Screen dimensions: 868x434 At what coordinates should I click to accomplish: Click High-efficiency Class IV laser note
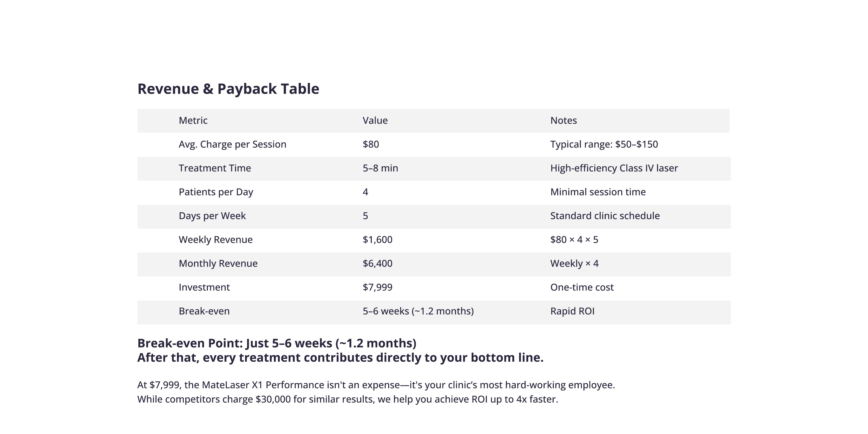click(x=614, y=169)
